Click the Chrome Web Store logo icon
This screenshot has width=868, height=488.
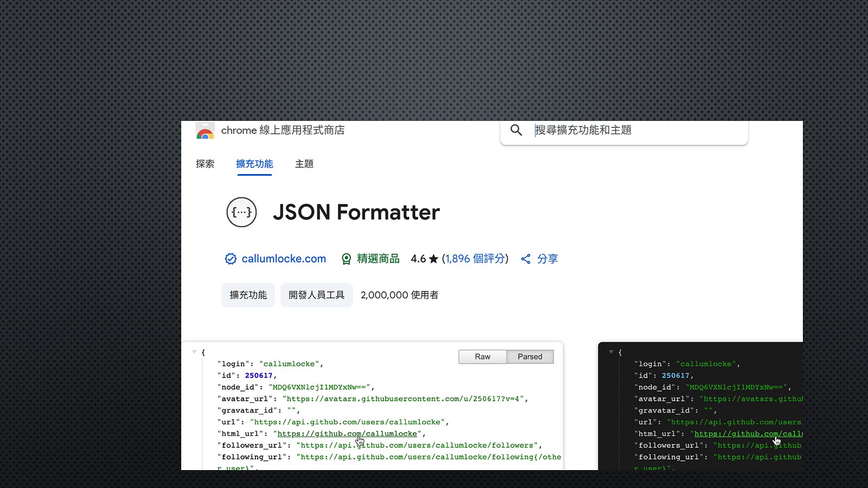coord(205,131)
